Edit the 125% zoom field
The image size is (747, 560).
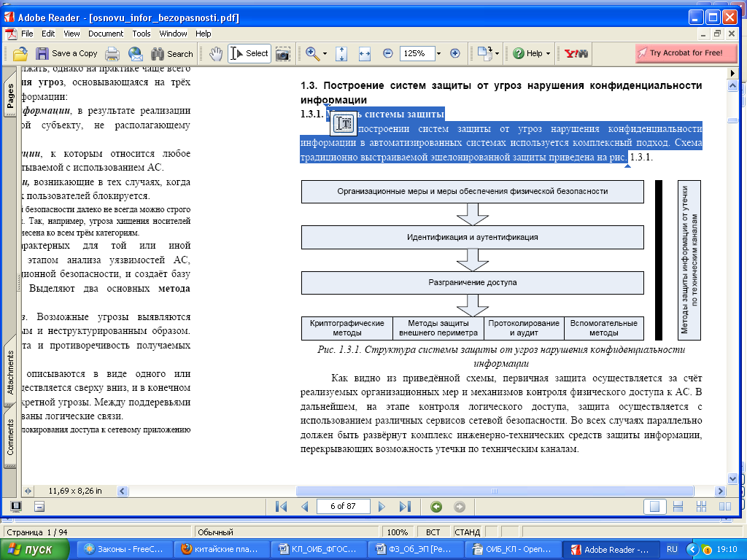tap(417, 53)
